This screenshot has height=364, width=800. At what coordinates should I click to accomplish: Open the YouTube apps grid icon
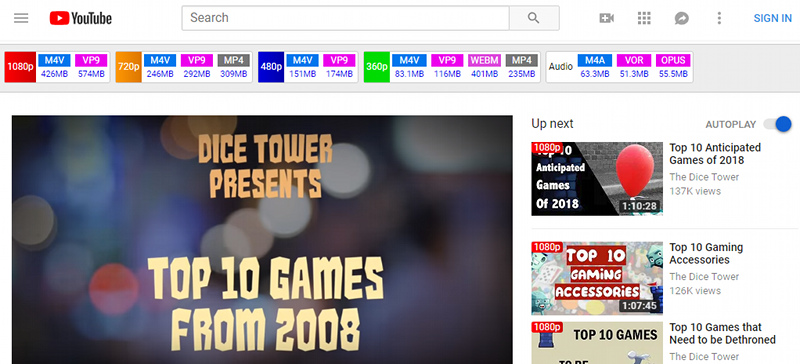(644, 18)
